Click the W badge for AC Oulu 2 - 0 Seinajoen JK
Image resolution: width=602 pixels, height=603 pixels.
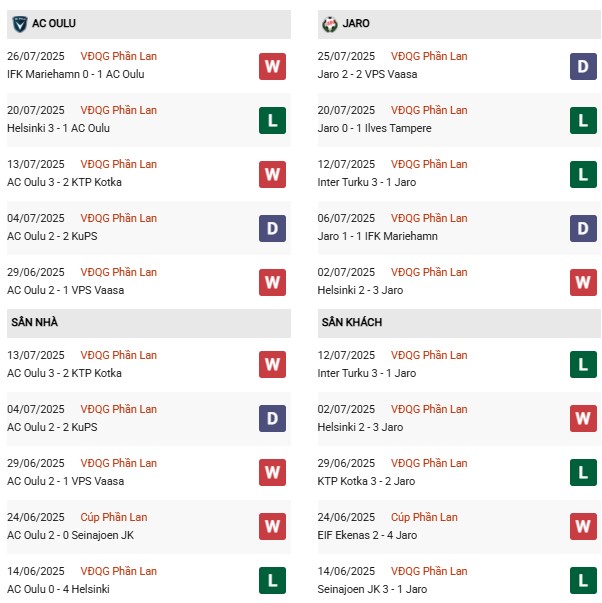tap(272, 527)
